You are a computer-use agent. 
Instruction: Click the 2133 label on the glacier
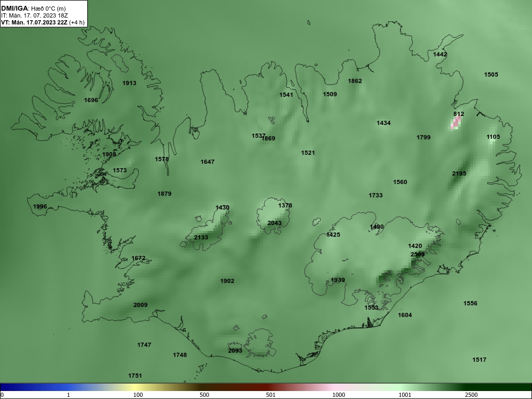[201, 237]
